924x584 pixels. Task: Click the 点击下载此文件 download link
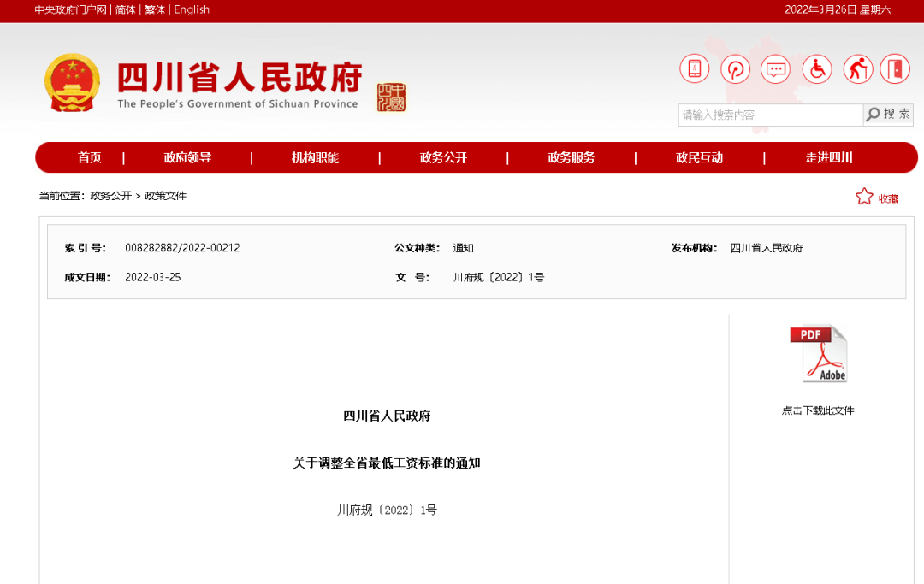(818, 410)
